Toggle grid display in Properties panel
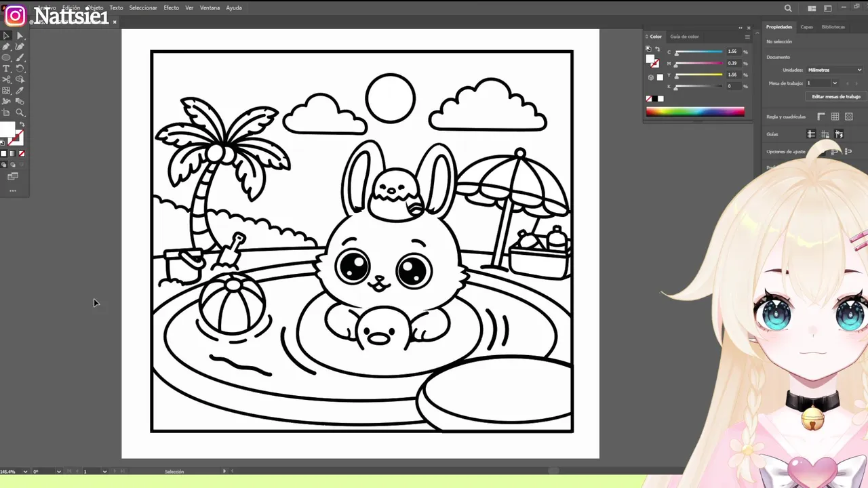The height and width of the screenshot is (488, 868). point(835,117)
